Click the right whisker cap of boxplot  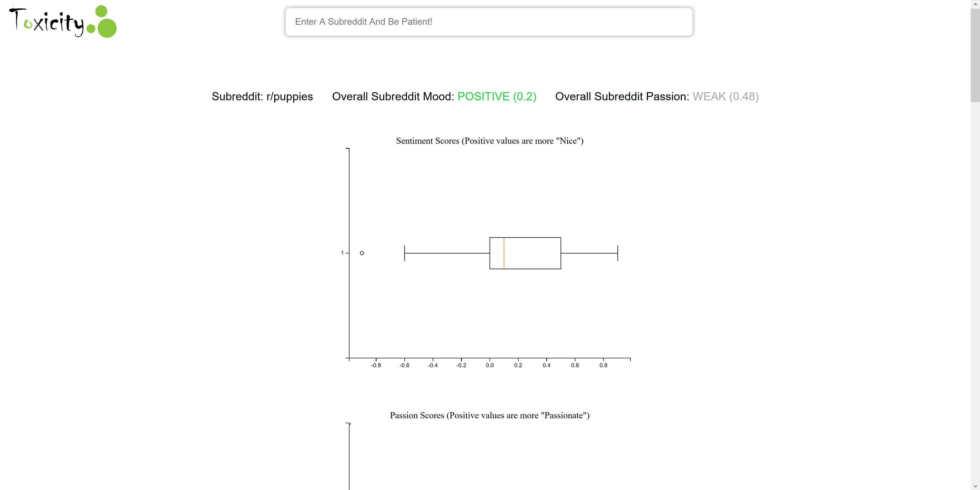[x=618, y=253]
